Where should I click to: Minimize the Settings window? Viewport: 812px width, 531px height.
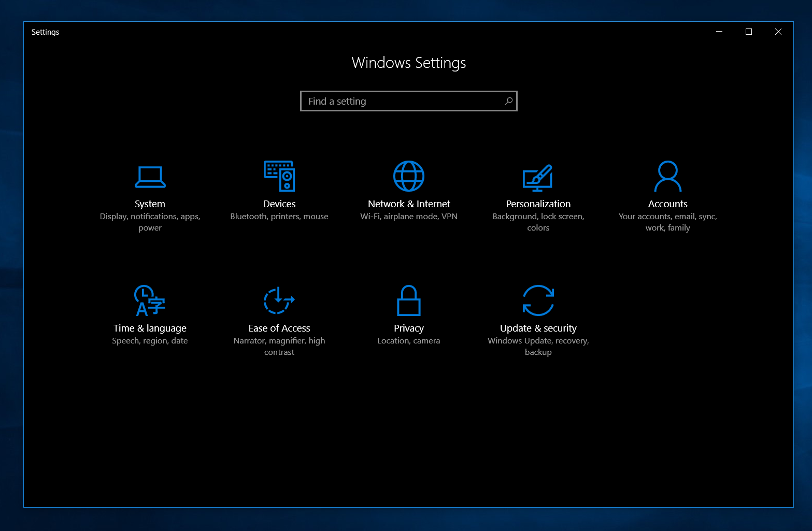tap(719, 32)
